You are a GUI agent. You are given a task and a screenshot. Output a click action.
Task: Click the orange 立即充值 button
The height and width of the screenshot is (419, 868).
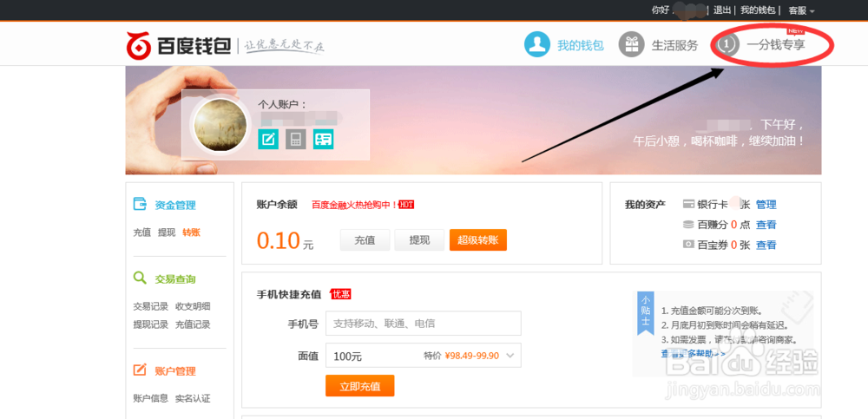coord(360,386)
